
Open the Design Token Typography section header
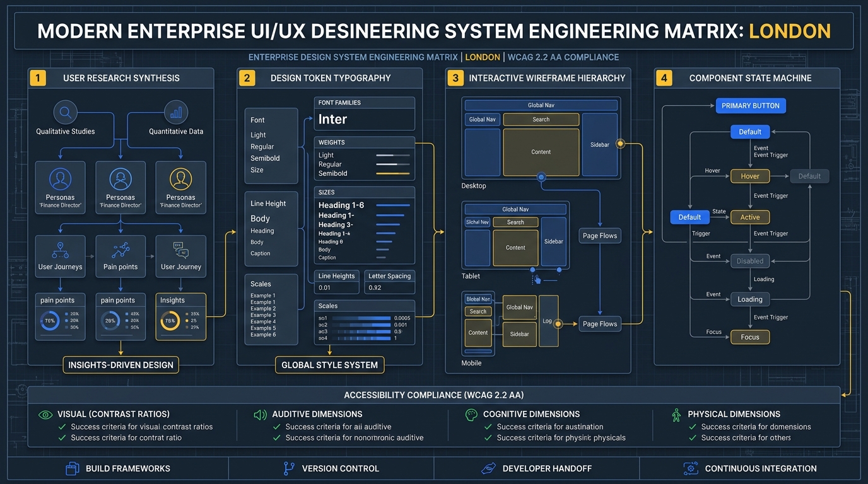pyautogui.click(x=330, y=78)
